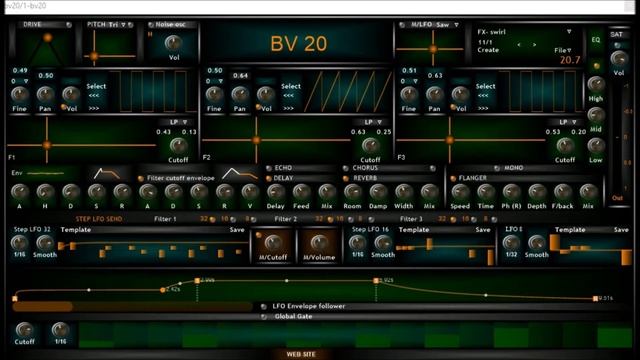This screenshot has height=360, width=640.
Task: Click Create preset text
Action: click(x=488, y=50)
